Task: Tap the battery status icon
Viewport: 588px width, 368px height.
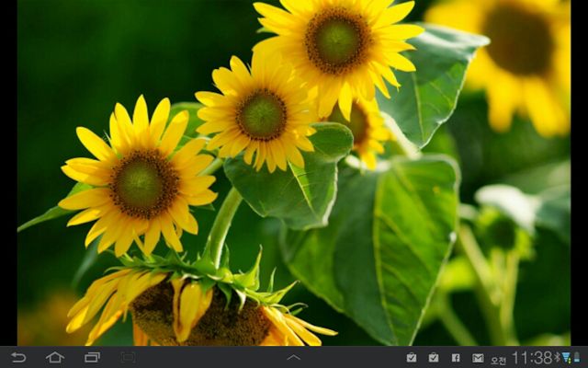Action: coord(576,357)
